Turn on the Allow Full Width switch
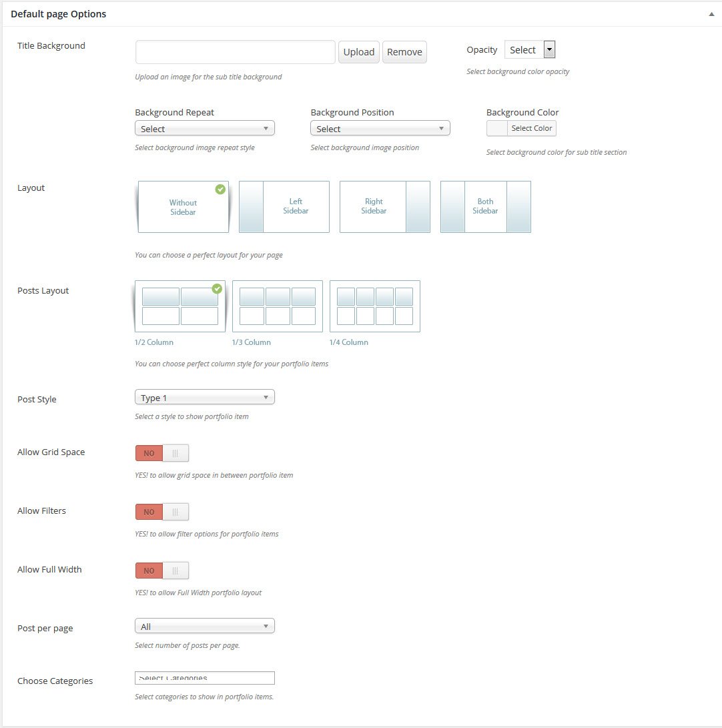This screenshot has height=728, width=722. [162, 571]
